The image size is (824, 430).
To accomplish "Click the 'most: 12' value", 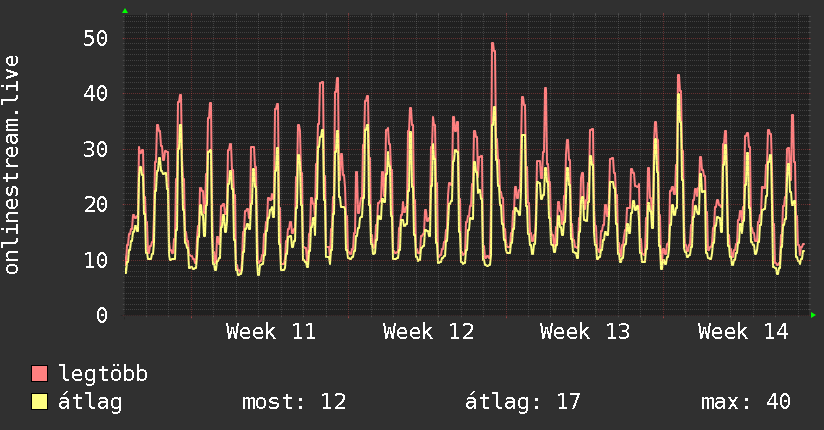I will pos(294,402).
